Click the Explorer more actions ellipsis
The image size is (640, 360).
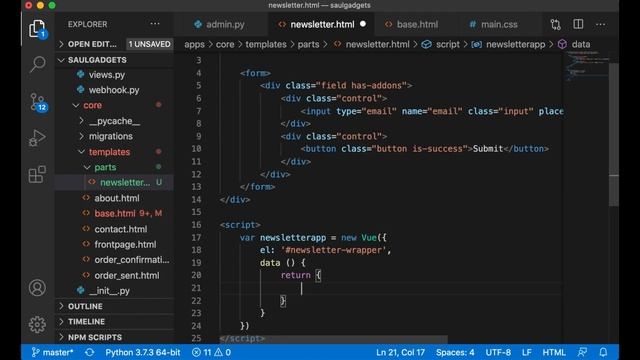click(155, 24)
